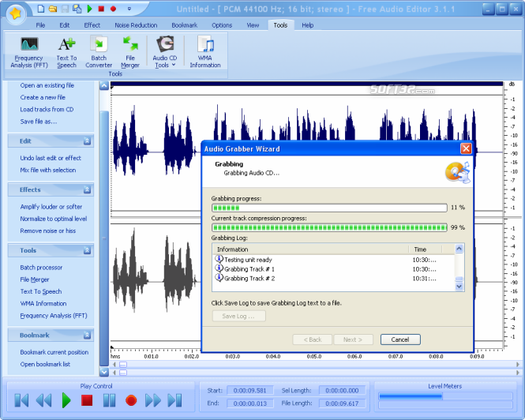Click Bookmark current position link
This screenshot has width=525, height=420.
click(x=54, y=352)
